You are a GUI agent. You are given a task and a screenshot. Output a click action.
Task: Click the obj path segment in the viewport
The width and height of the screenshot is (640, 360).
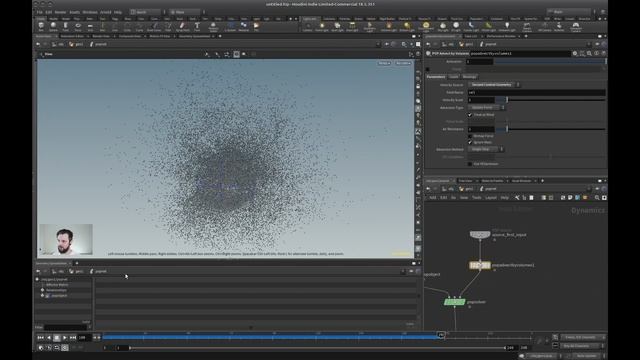58,44
